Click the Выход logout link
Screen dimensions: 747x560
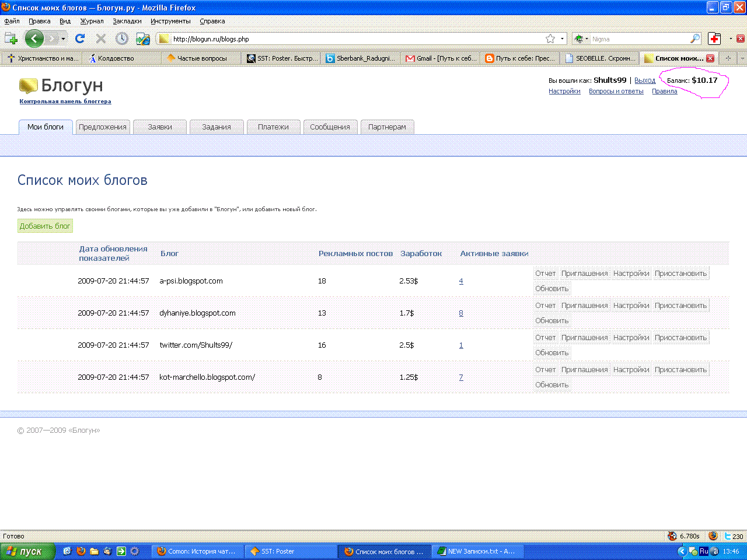point(645,80)
